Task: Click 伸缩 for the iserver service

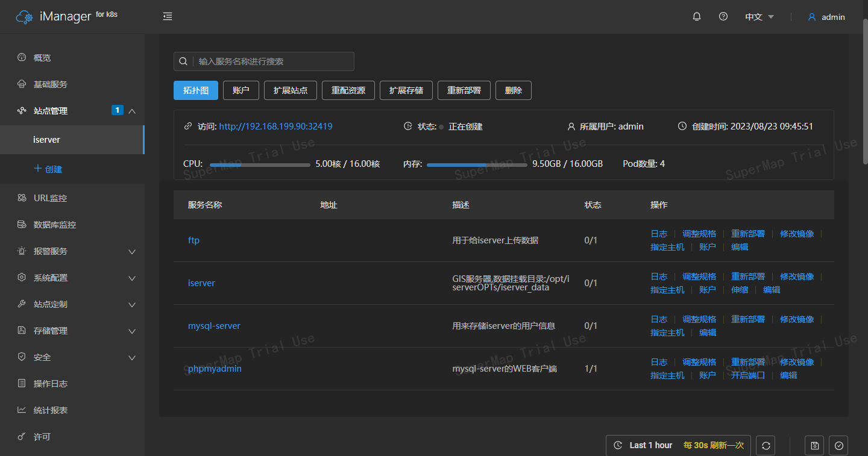Action: (x=740, y=290)
